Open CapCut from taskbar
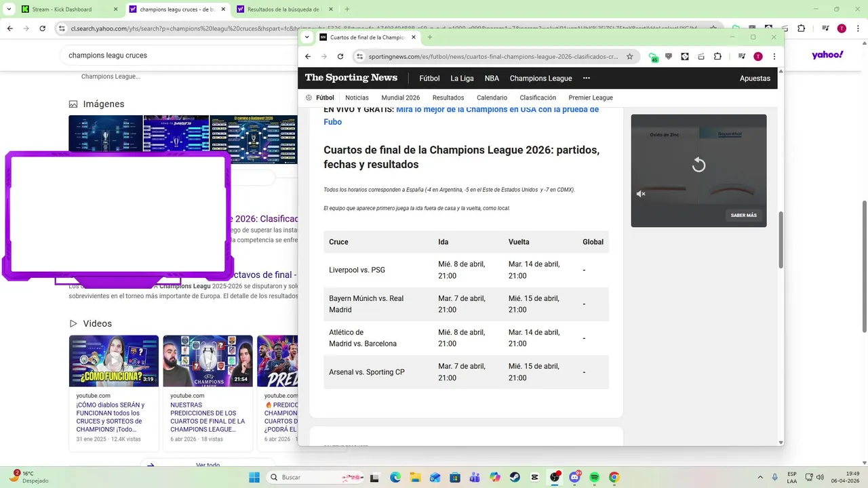This screenshot has height=488, width=868. pyautogui.click(x=535, y=477)
